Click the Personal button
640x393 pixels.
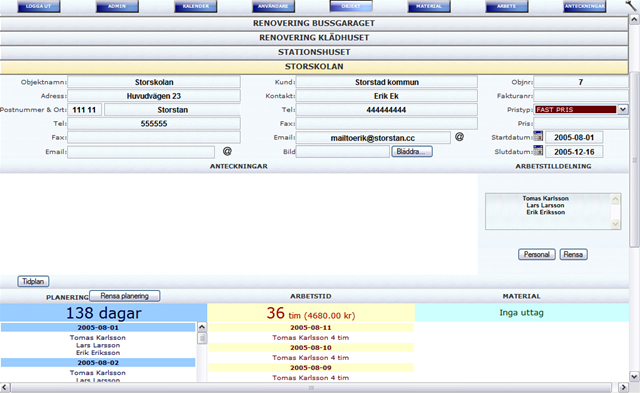(537, 254)
